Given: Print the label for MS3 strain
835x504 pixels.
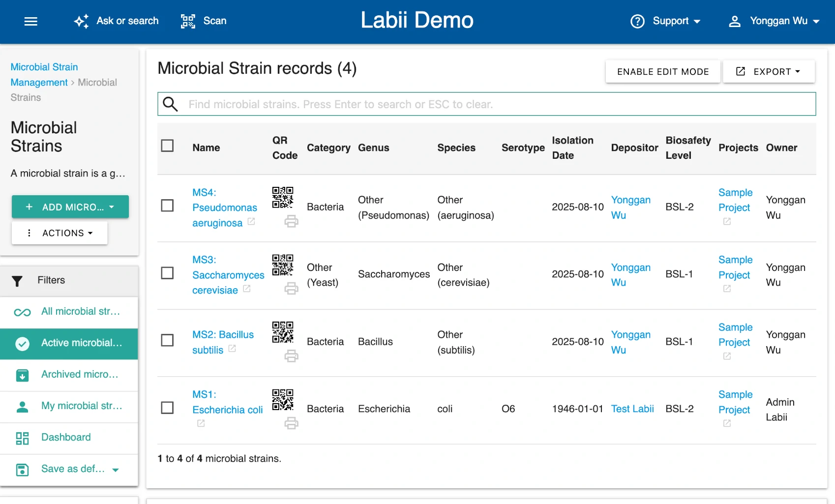Looking at the screenshot, I should point(291,289).
